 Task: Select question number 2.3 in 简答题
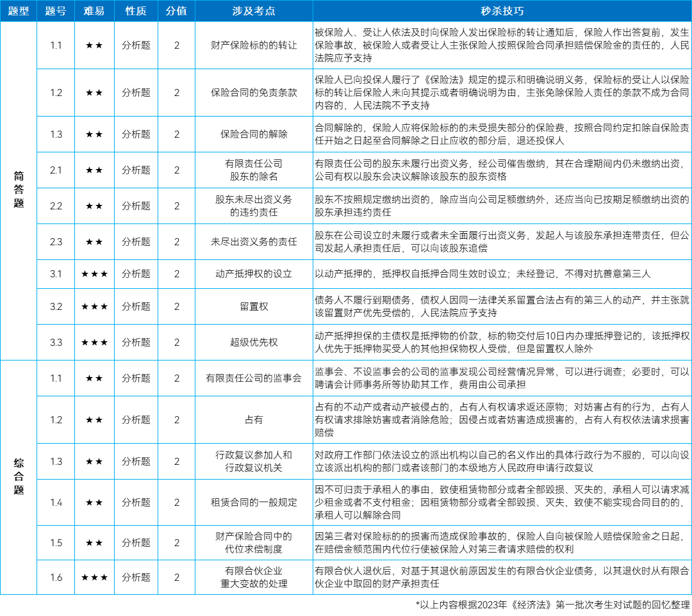[x=56, y=243]
